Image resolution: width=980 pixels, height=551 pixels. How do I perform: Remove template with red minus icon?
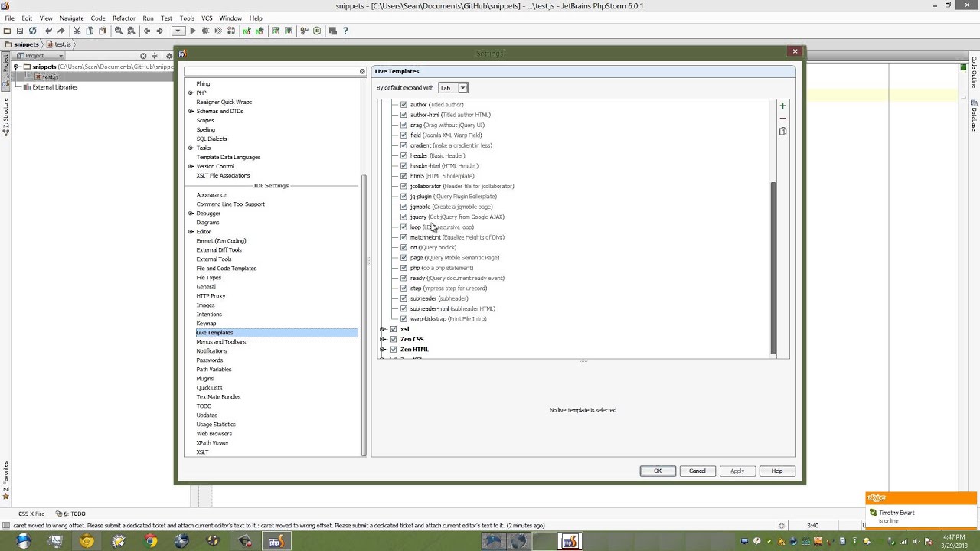pyautogui.click(x=782, y=119)
